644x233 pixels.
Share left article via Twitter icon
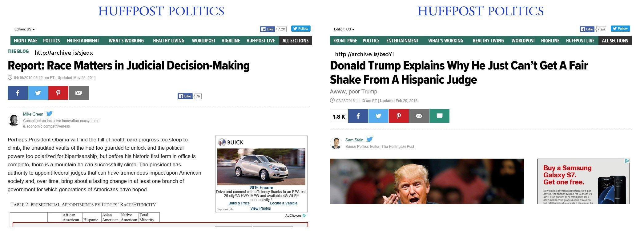38,93
